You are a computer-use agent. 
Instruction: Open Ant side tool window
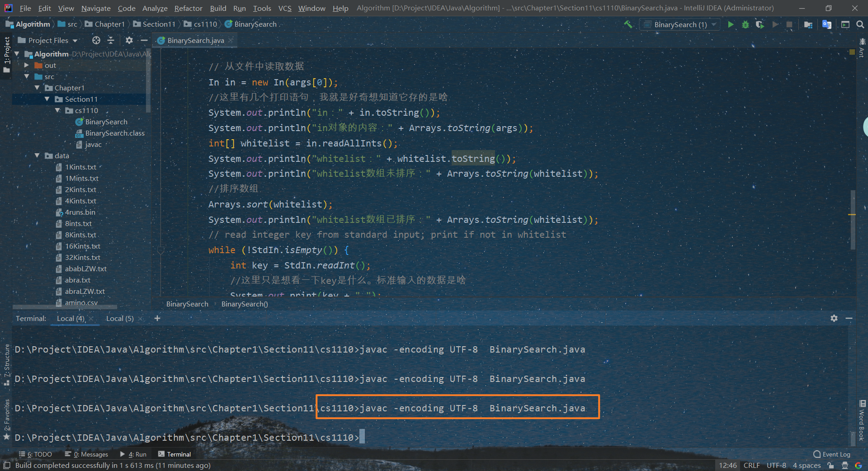862,47
